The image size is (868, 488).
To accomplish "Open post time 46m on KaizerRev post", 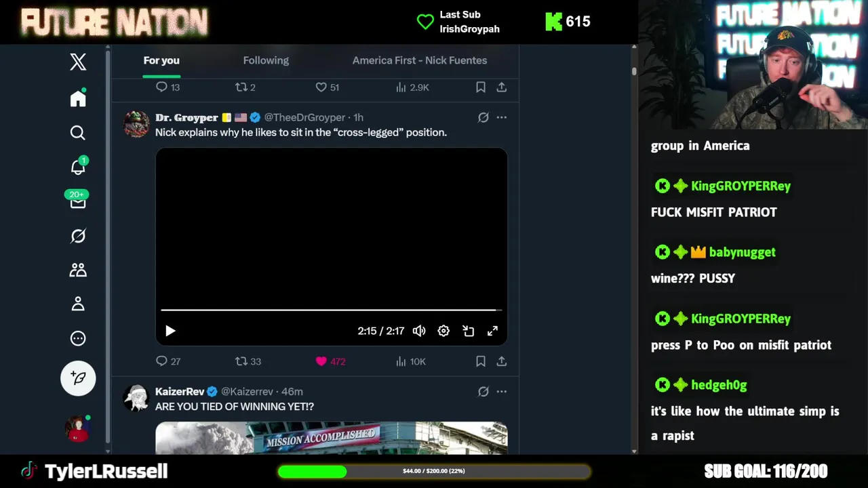I will click(x=292, y=391).
